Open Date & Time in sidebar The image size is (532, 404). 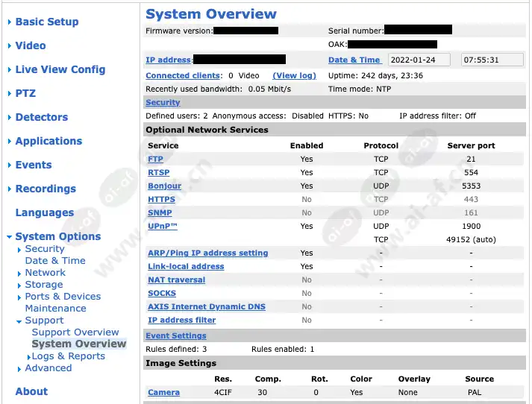55,261
